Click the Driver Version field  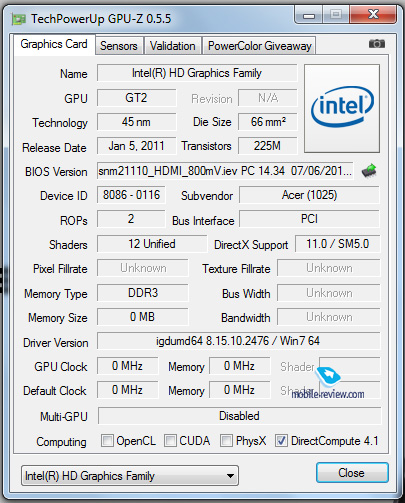(238, 341)
